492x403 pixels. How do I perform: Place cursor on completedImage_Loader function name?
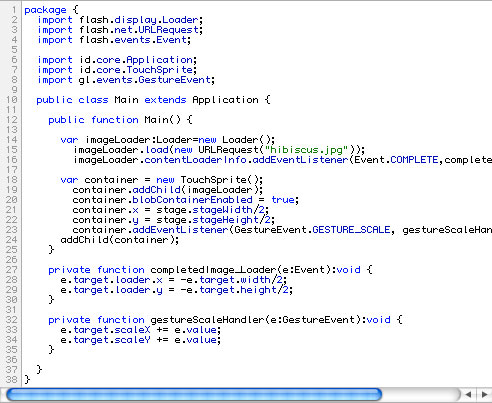tap(213, 270)
